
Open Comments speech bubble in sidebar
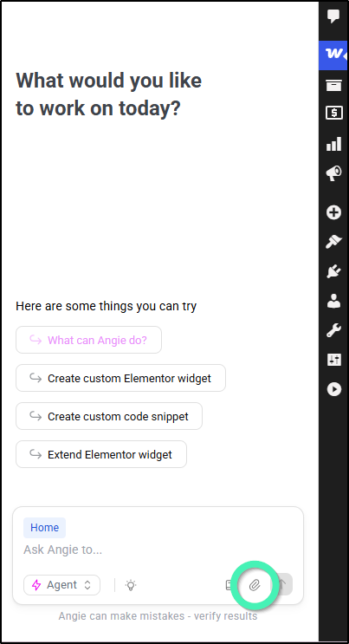(333, 16)
